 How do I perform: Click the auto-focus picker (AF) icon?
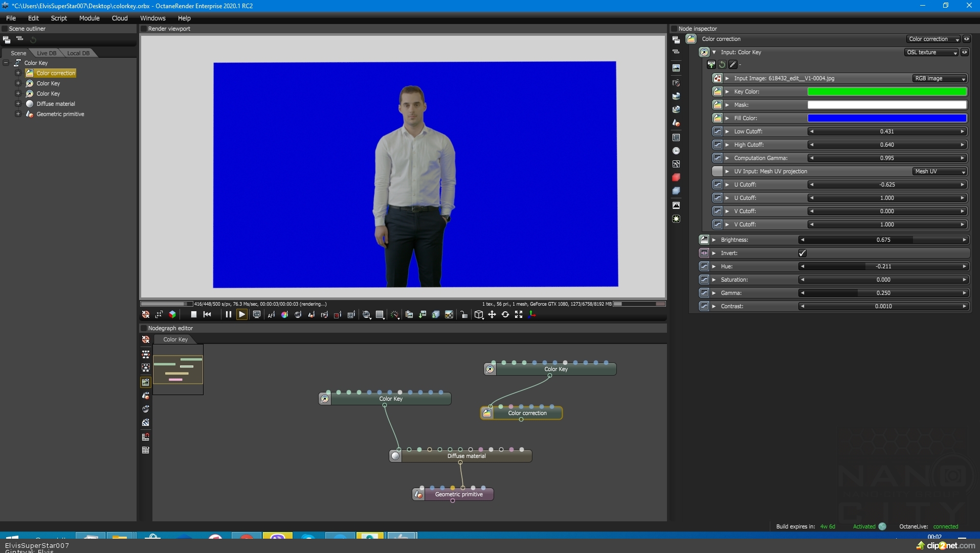271,315
